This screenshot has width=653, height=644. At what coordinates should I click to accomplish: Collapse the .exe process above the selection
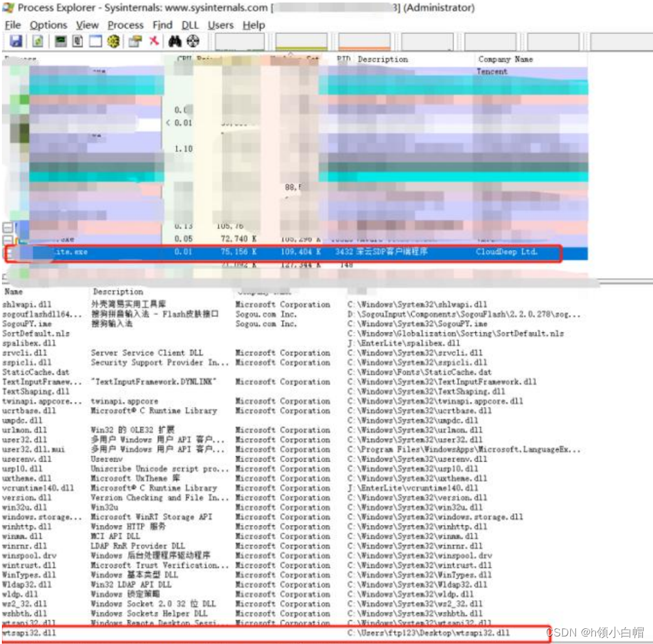(8, 240)
